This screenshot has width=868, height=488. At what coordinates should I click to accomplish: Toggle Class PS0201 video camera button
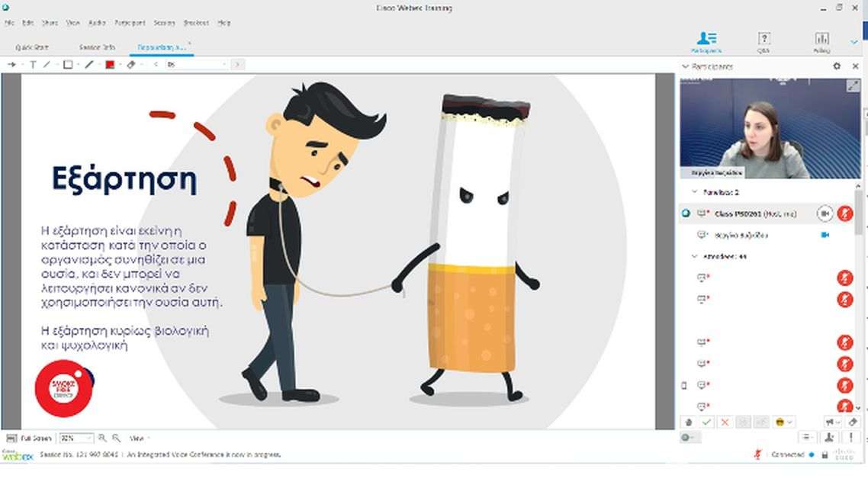click(825, 213)
